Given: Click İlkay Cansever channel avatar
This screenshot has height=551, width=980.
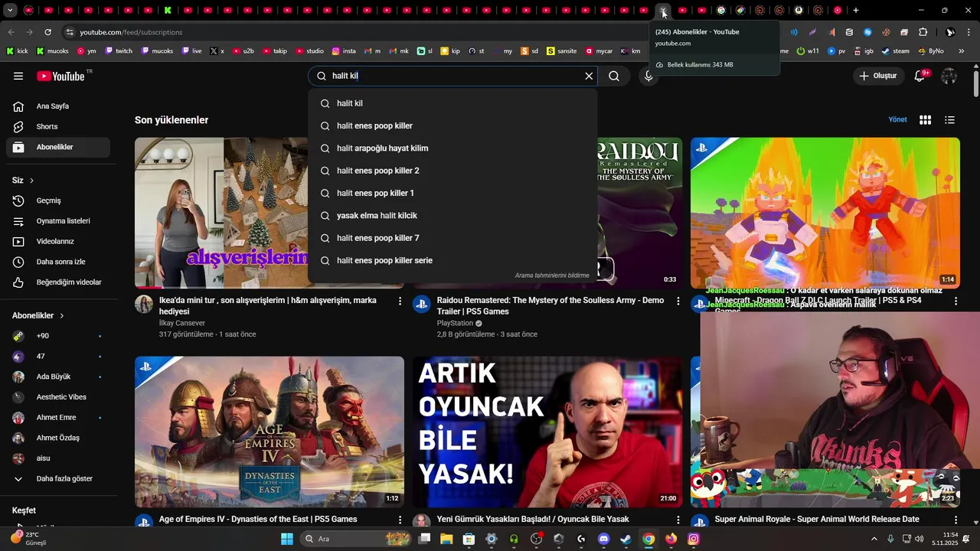Looking at the screenshot, I should click(x=144, y=305).
